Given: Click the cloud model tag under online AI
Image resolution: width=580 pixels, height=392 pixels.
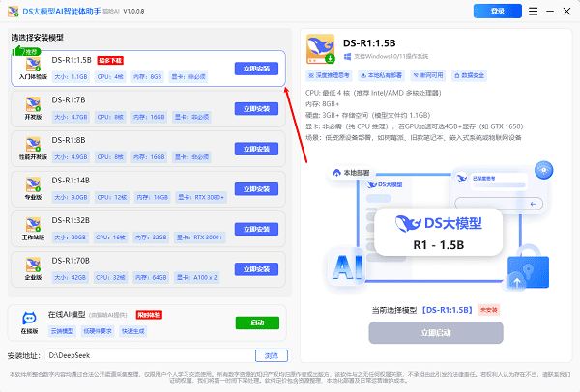Looking at the screenshot, I should point(62,331).
